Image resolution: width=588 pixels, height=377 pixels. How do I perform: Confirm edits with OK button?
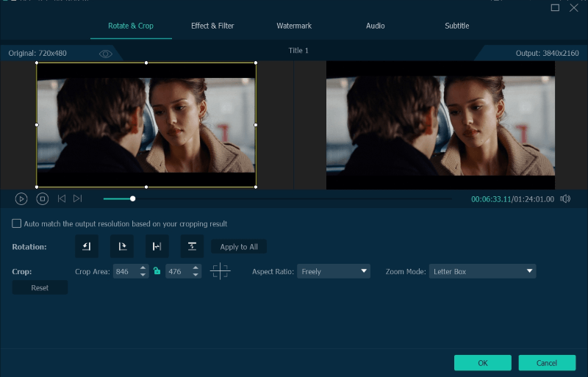483,363
